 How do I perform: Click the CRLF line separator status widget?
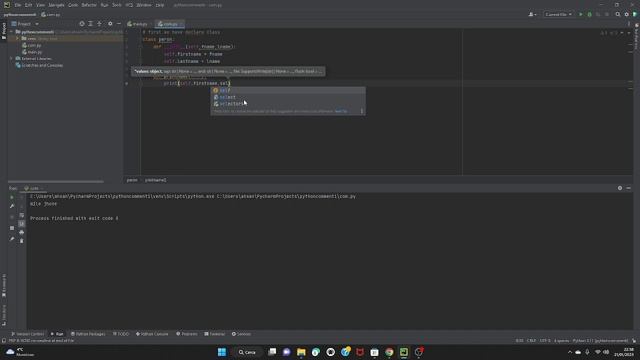pyautogui.click(x=531, y=340)
